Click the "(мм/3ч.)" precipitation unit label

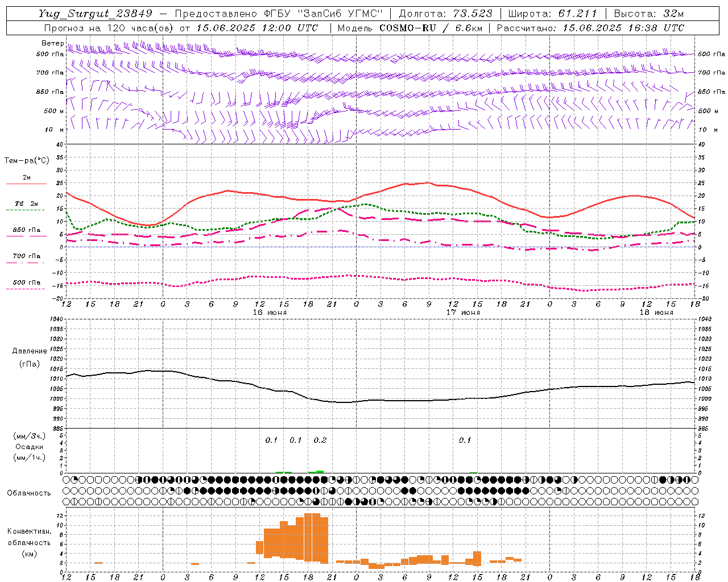29,436
